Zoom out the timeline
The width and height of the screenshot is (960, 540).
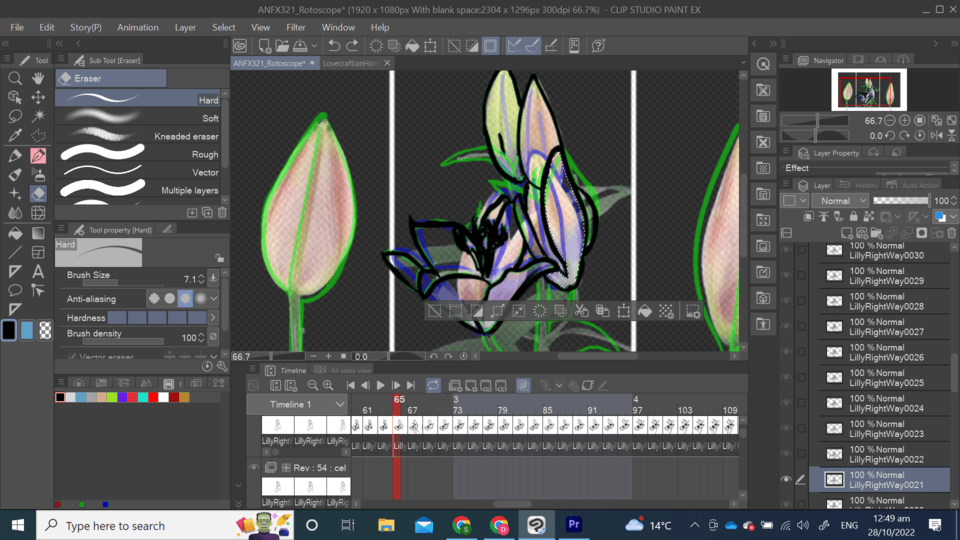click(313, 385)
